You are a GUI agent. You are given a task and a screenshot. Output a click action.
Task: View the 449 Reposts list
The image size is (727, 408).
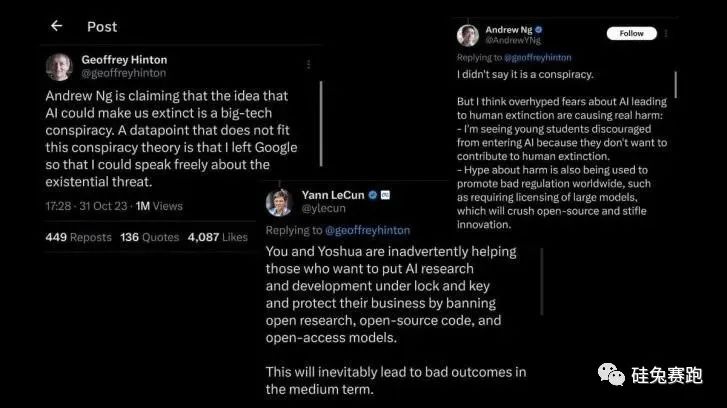(x=78, y=237)
